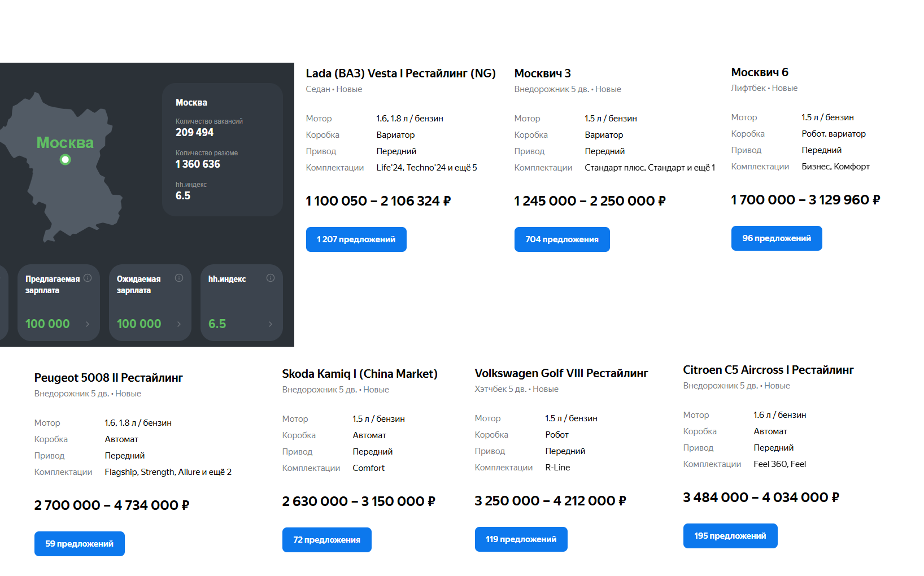Click hh.индекс 6.5 in Москва panel
The height and width of the screenshot is (576, 924).
[x=183, y=195]
